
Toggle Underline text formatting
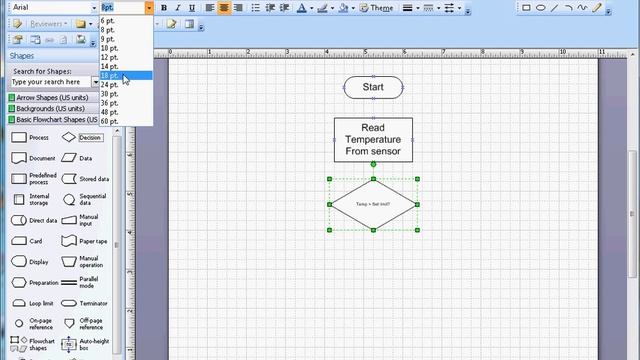pos(192,8)
